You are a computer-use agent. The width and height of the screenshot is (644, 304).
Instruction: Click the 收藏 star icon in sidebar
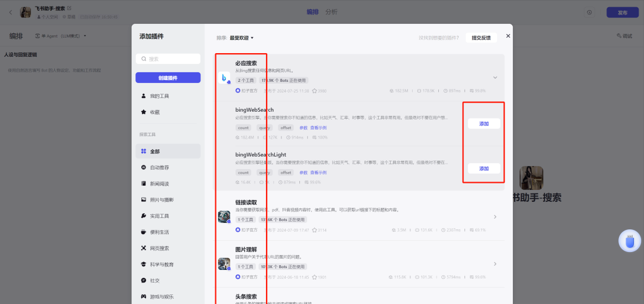tap(144, 112)
